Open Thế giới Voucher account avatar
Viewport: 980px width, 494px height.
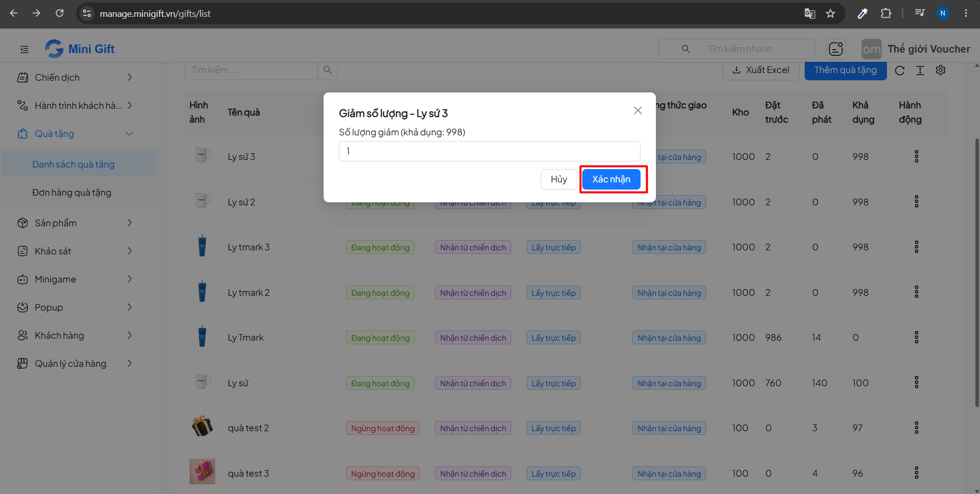871,49
